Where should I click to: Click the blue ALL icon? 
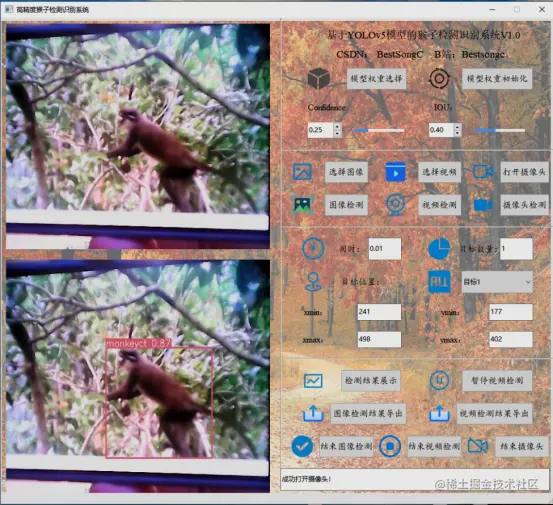439,281
